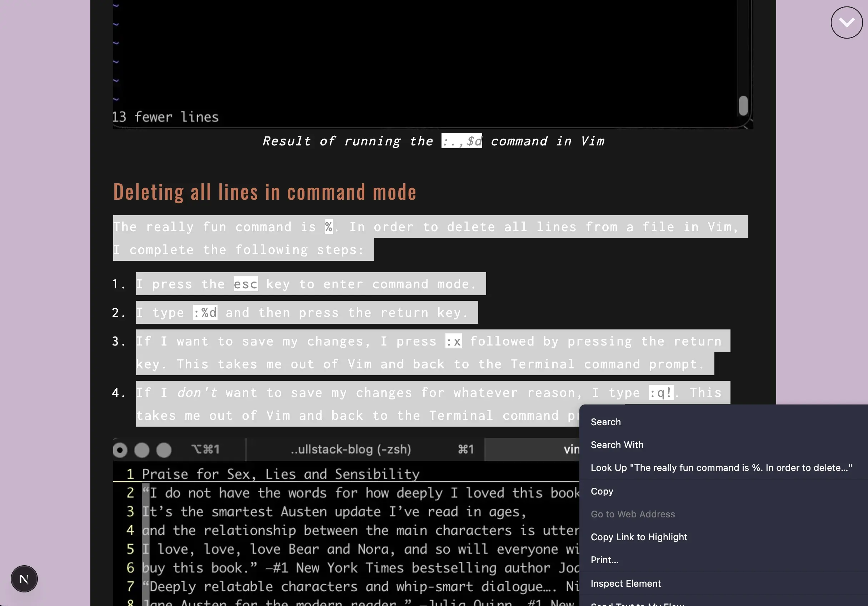Click the first traffic-light dot in terminal image

click(120, 450)
